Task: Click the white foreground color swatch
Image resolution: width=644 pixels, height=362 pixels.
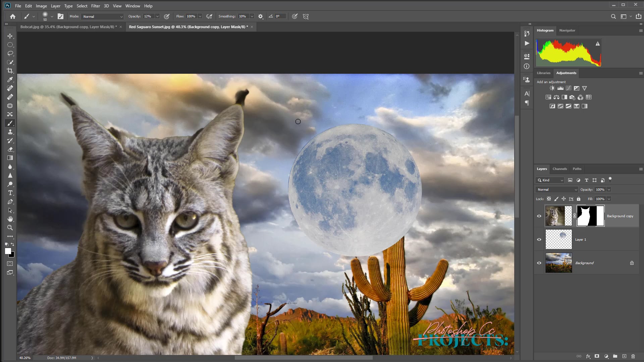Action: point(8,251)
